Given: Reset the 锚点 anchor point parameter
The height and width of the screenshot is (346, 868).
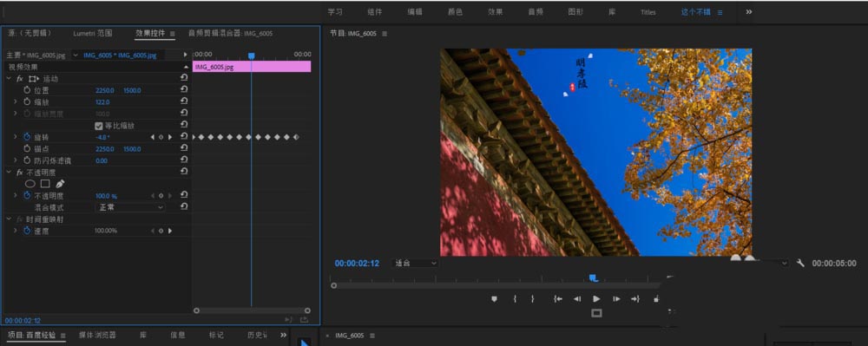Looking at the screenshot, I should [184, 148].
